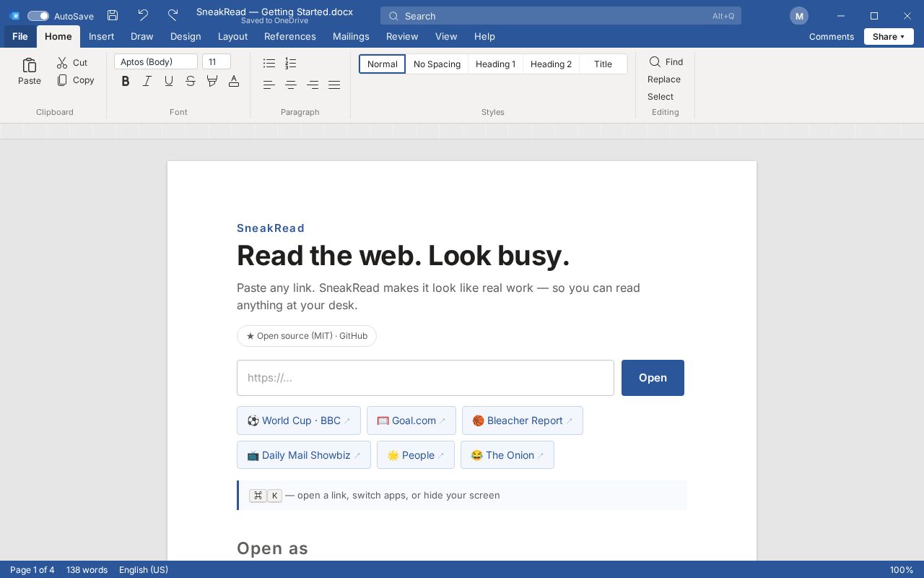The width and height of the screenshot is (924, 578).
Task: Open The Onion quick link
Action: coord(507,455)
